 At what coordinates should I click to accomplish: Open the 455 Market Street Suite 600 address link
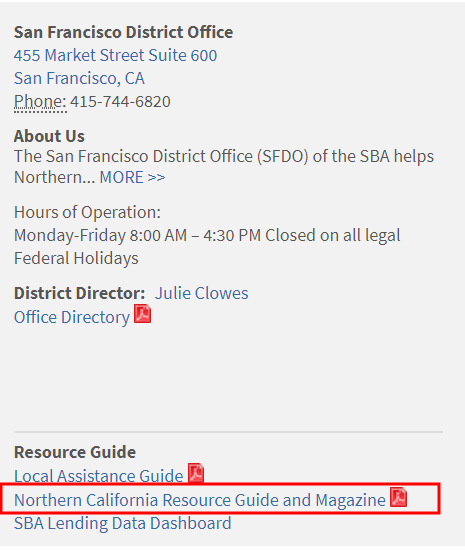115,56
